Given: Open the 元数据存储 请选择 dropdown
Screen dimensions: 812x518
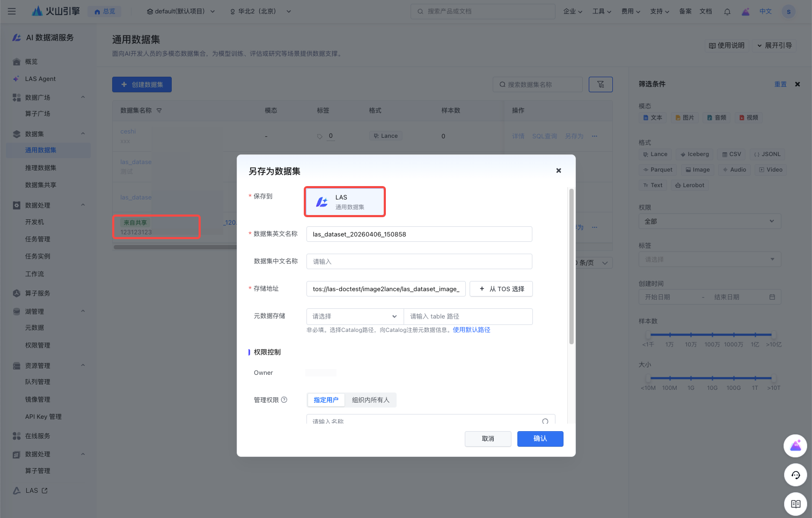Looking at the screenshot, I should pos(355,316).
